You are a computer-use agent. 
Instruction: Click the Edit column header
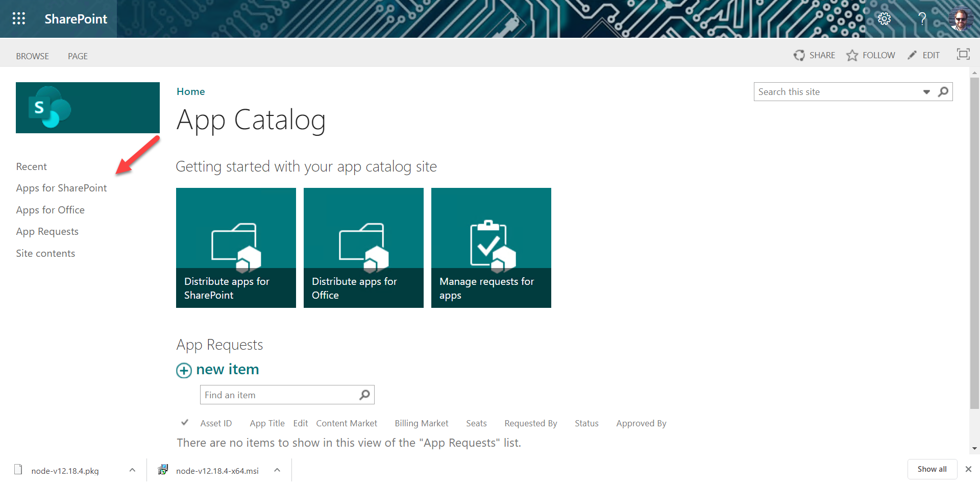[x=301, y=423]
